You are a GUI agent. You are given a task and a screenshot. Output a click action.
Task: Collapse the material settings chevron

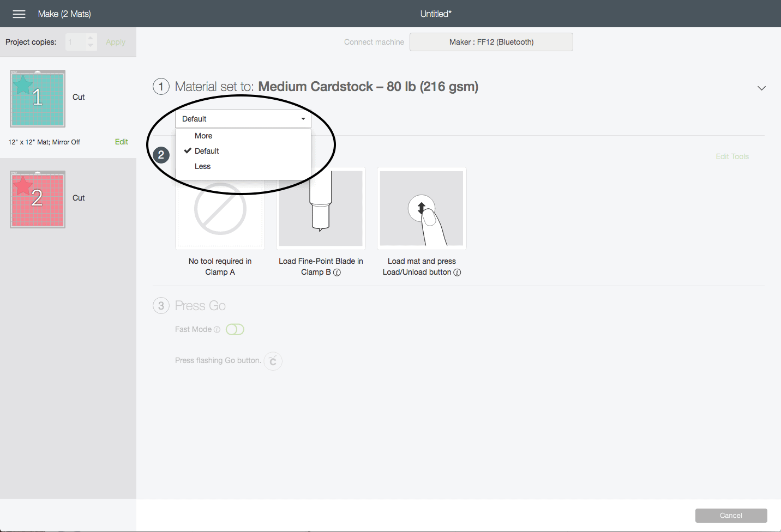761,88
